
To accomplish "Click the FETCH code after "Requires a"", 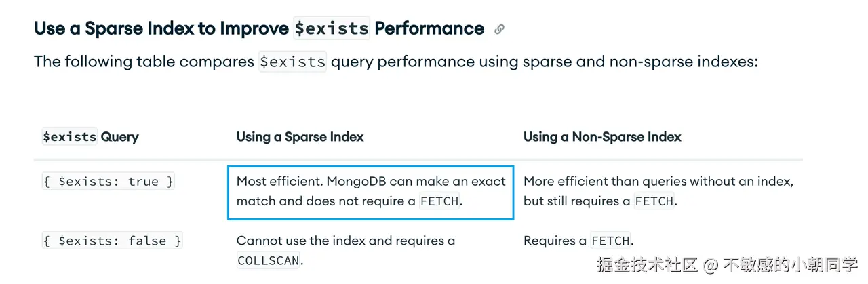I will 610,241.
